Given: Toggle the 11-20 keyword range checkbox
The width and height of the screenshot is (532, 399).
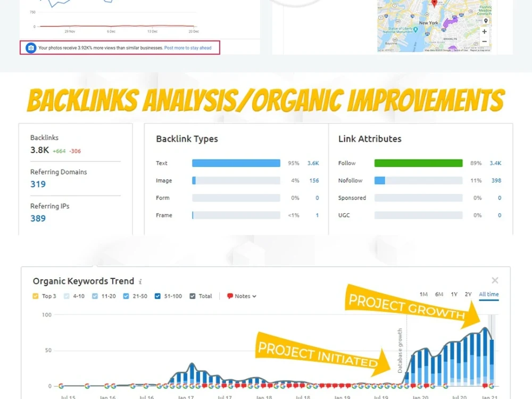Looking at the screenshot, I should coord(95,296).
